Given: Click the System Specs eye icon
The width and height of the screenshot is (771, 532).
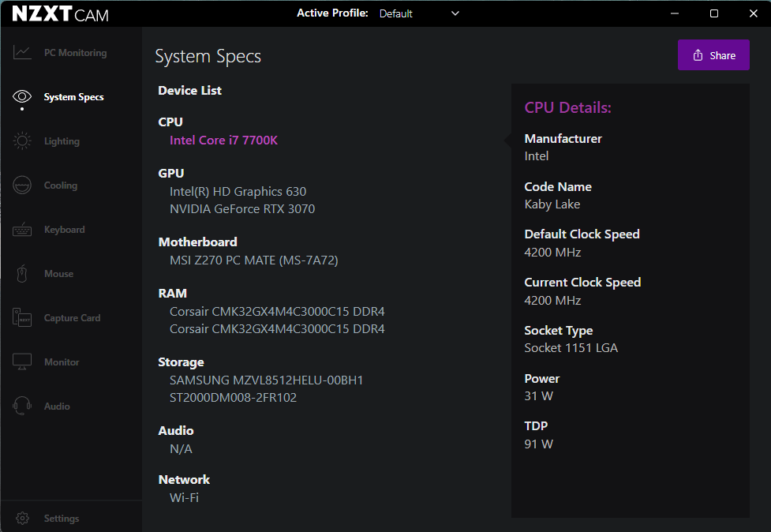Looking at the screenshot, I should coord(22,96).
